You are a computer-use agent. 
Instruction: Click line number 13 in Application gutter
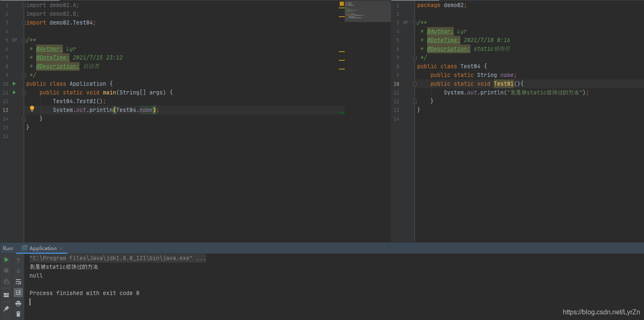[x=5, y=110]
